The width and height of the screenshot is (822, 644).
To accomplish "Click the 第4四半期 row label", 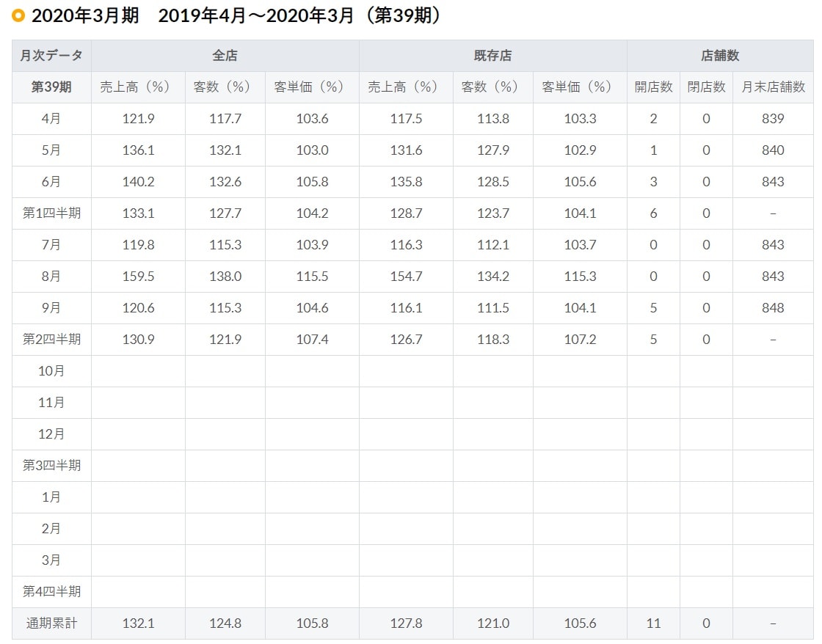I will pos(51,592).
